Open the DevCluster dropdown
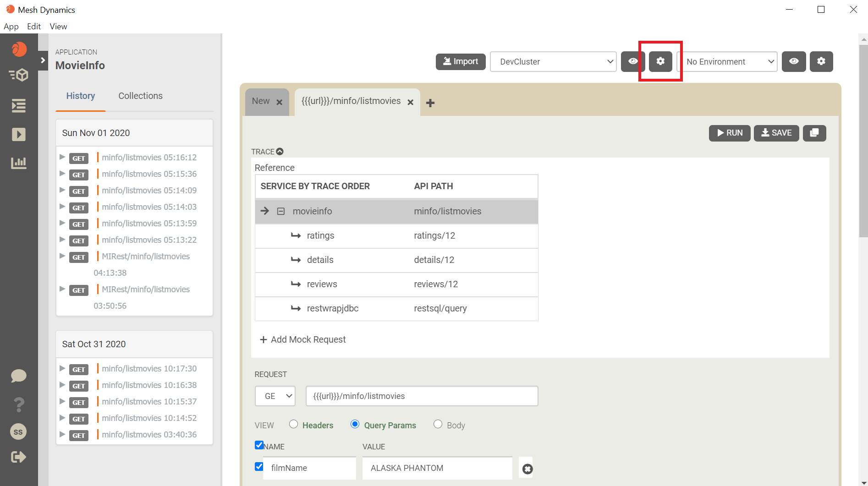Viewport: 868px width, 486px height. 554,61
